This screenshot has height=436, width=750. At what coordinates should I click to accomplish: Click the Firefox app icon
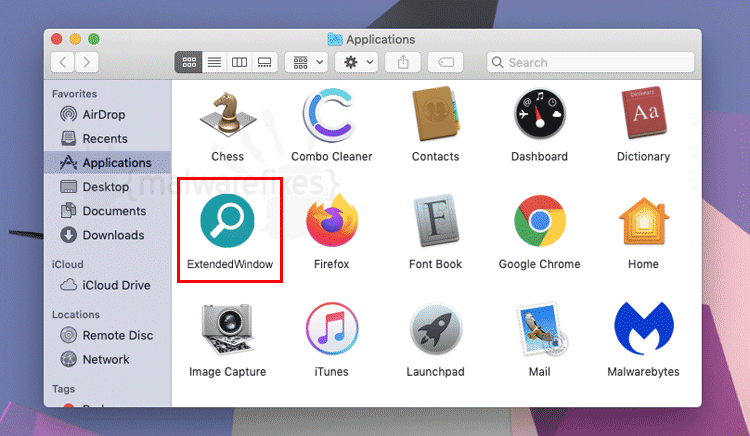(331, 221)
